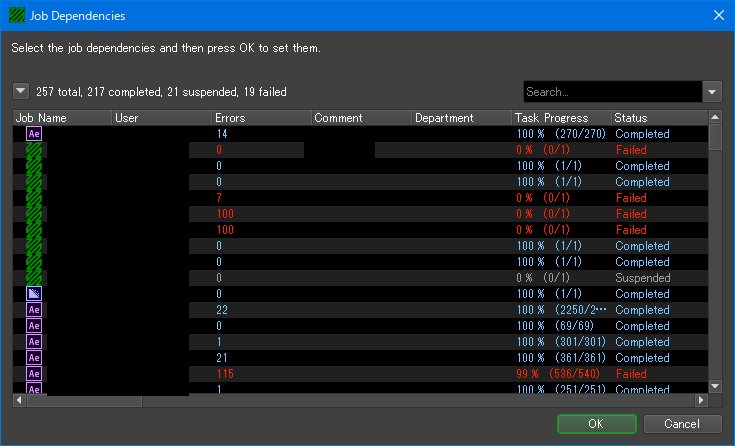735x446 pixels.
Task: Click the Ae icon in the 69/69 row
Action: click(x=34, y=325)
